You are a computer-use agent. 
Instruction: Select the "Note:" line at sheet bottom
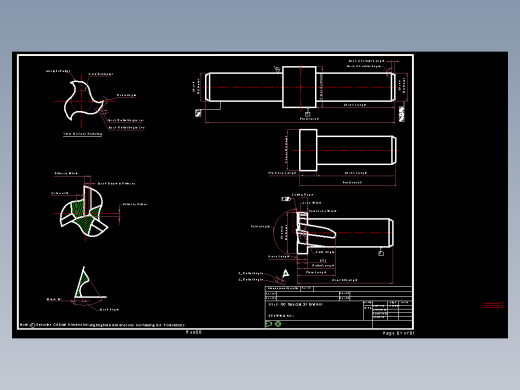pyautogui.click(x=102, y=325)
